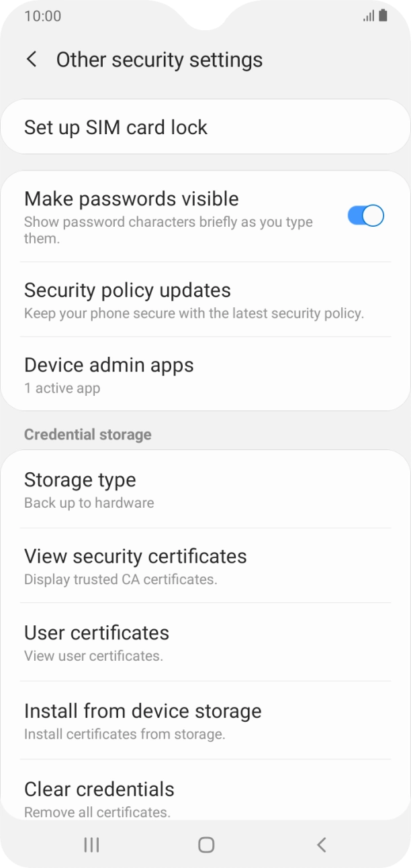Viewport: 411px width, 868px height.
Task: Open User certificates list
Action: tap(205, 642)
